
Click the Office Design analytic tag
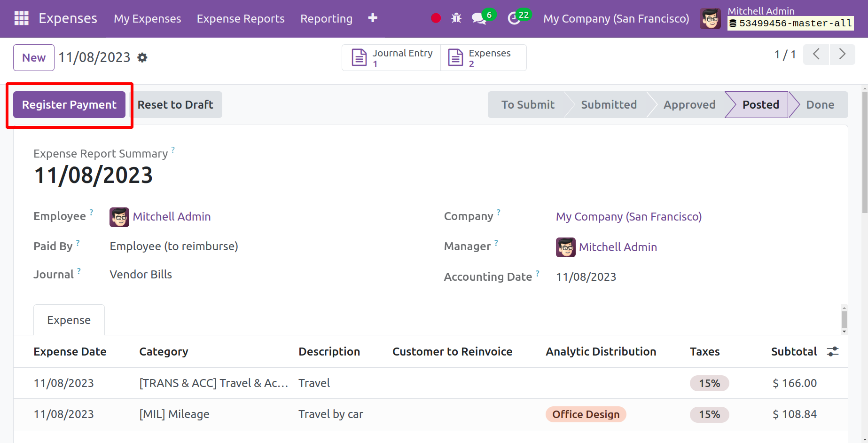coord(586,414)
